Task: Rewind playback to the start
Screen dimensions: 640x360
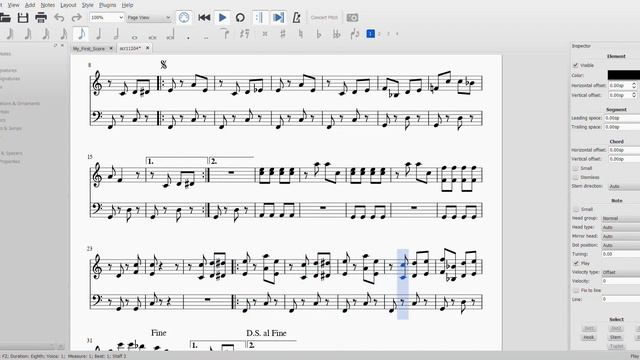Action: point(204,18)
